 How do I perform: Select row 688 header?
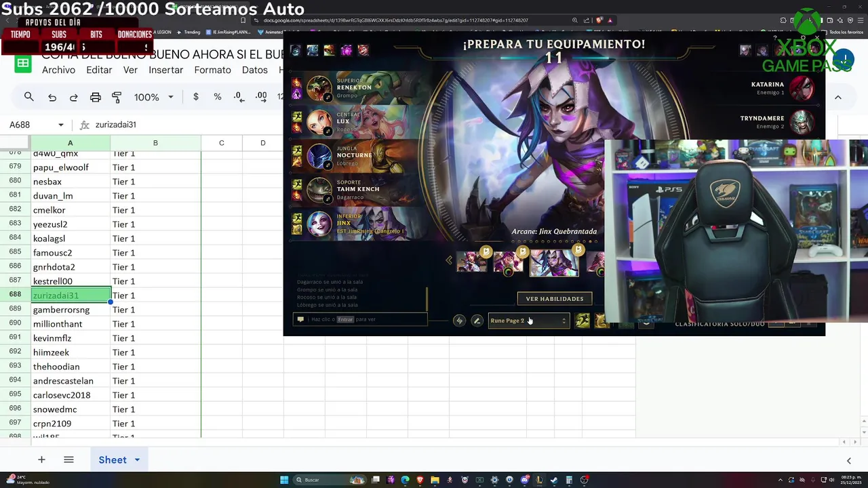(15, 295)
